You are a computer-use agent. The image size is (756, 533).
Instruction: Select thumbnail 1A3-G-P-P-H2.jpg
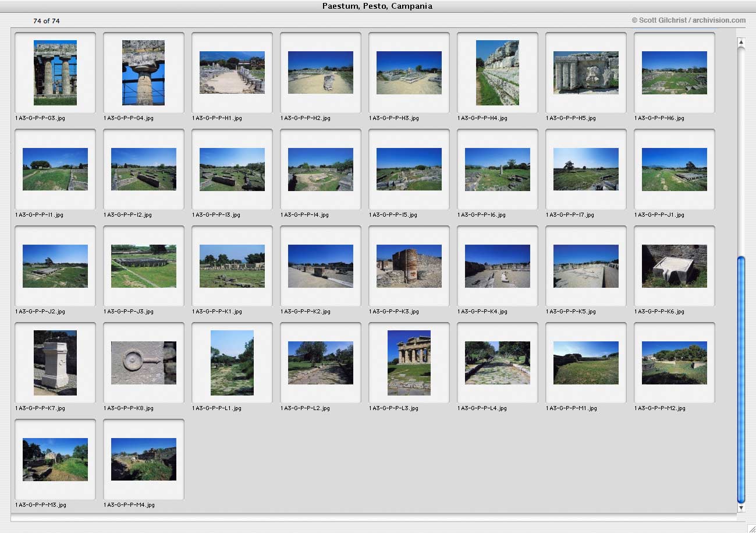(x=321, y=73)
